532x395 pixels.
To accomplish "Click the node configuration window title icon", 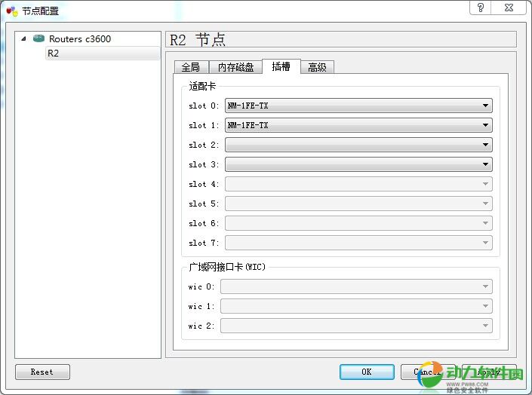I will coord(11,11).
